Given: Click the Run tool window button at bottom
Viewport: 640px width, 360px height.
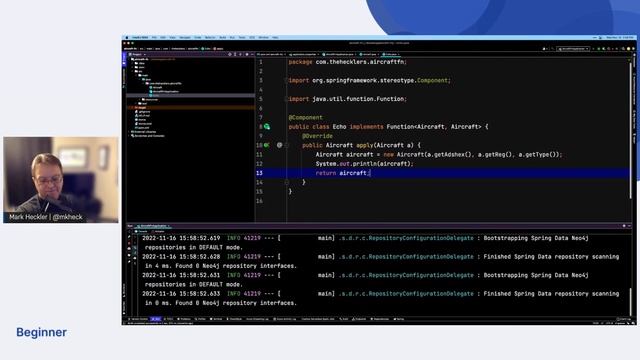Looking at the screenshot, I should click(156, 319).
